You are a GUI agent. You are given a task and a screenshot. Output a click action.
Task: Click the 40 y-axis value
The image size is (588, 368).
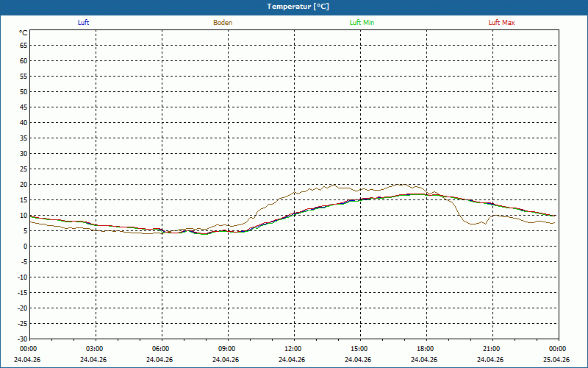[24, 122]
